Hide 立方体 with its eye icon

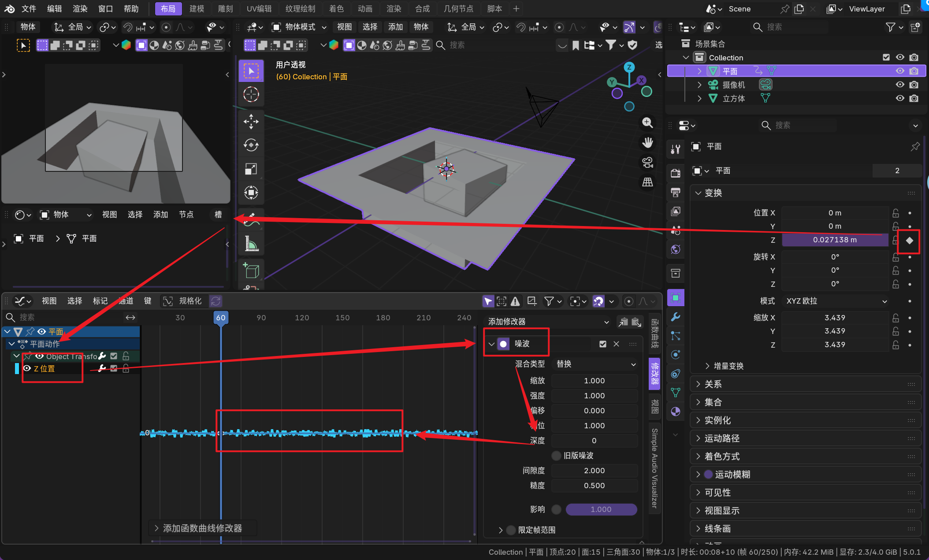click(899, 98)
